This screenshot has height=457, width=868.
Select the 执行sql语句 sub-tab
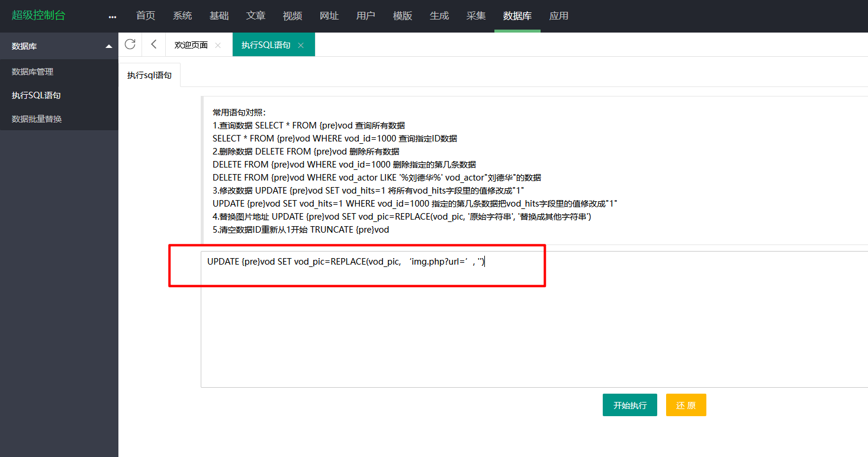pyautogui.click(x=149, y=75)
